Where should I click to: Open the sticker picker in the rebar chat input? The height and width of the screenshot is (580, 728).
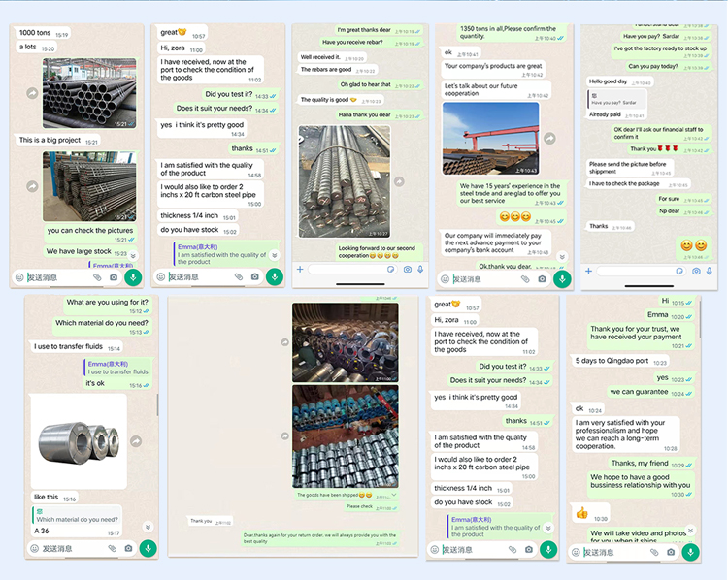390,269
